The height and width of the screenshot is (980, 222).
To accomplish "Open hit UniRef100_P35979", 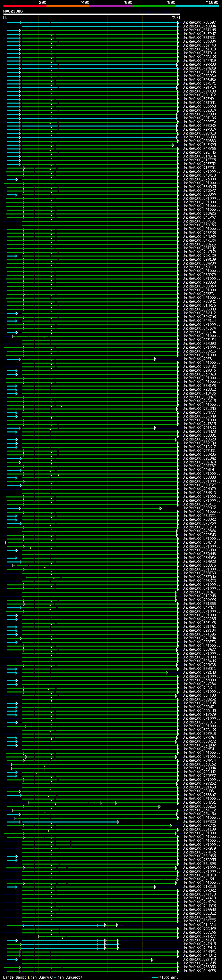I will tap(199, 275).
